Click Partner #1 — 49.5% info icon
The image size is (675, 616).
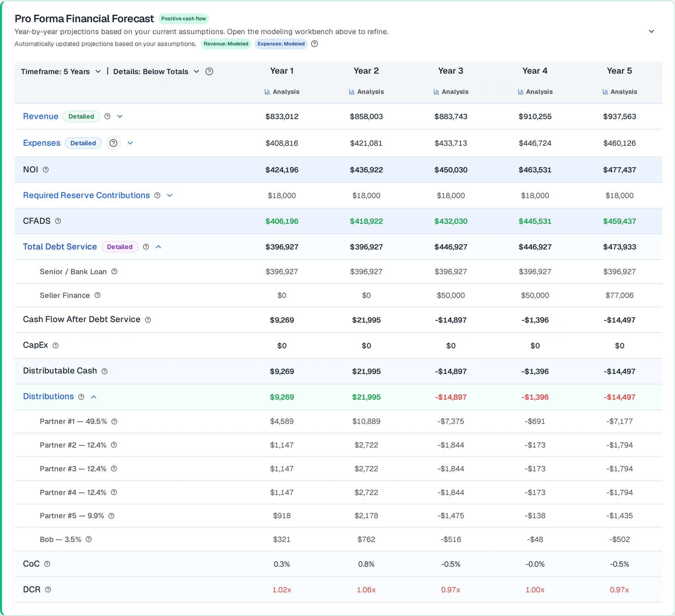pyautogui.click(x=114, y=421)
